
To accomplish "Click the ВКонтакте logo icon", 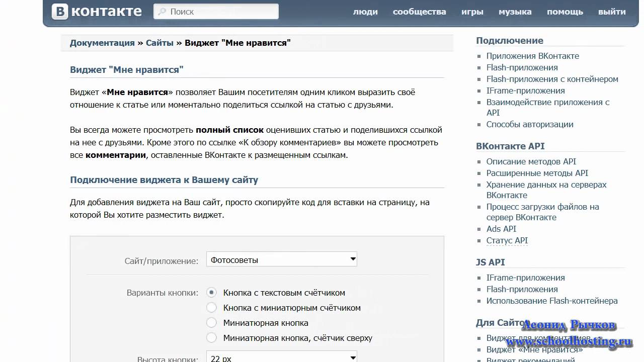I will 59,11.
